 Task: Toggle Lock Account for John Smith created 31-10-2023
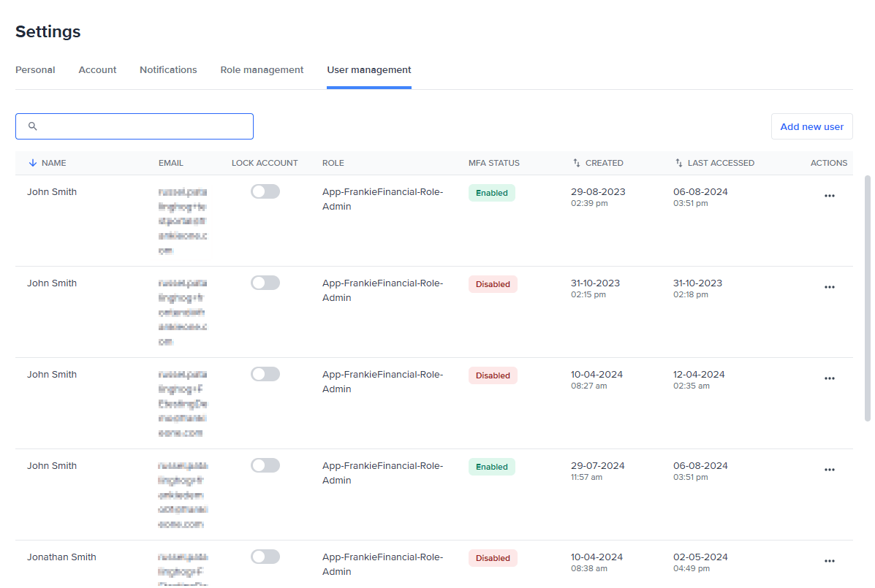[x=265, y=282]
